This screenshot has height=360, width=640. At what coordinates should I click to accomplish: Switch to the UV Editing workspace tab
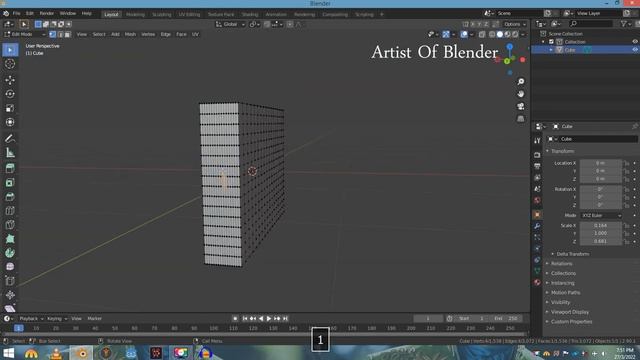coord(189,14)
